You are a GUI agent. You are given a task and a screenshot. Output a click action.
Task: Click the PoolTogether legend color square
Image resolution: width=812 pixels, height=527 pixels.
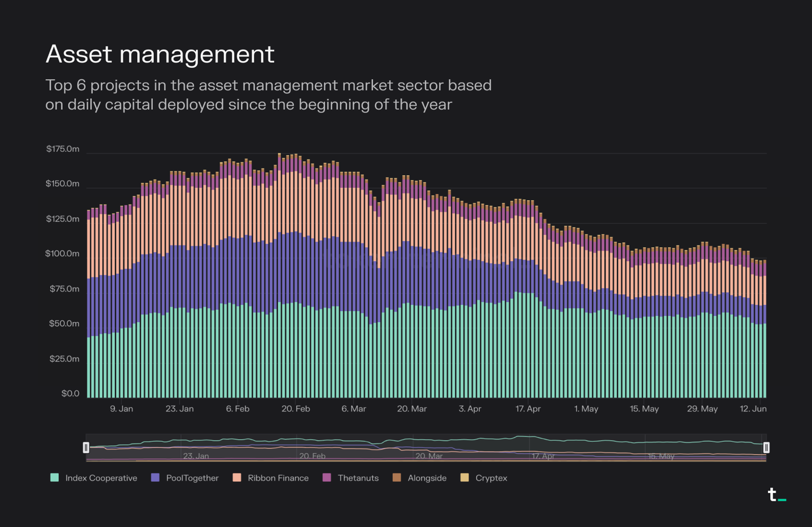pyautogui.click(x=155, y=478)
